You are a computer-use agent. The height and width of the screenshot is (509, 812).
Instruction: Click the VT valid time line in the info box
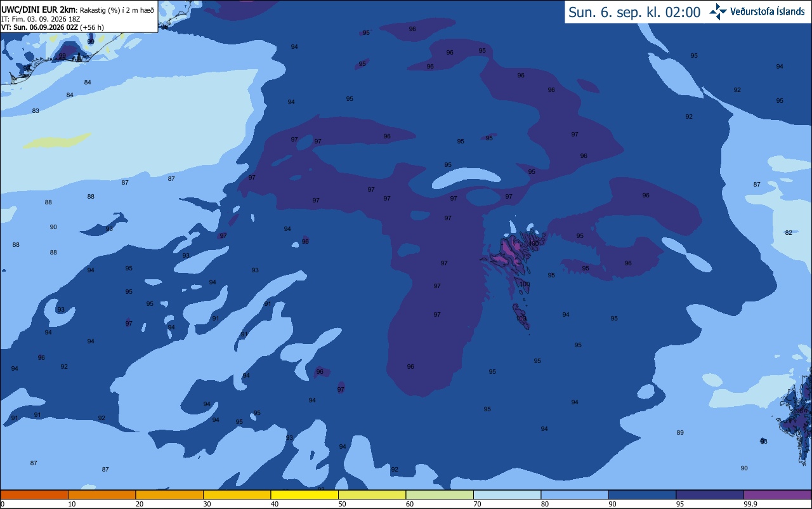[53, 27]
